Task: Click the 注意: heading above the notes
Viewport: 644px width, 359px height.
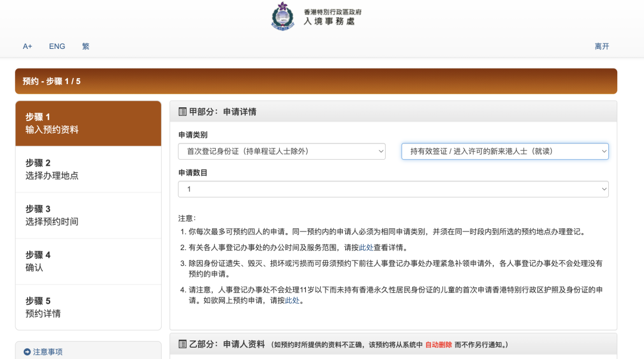Action: (x=187, y=218)
